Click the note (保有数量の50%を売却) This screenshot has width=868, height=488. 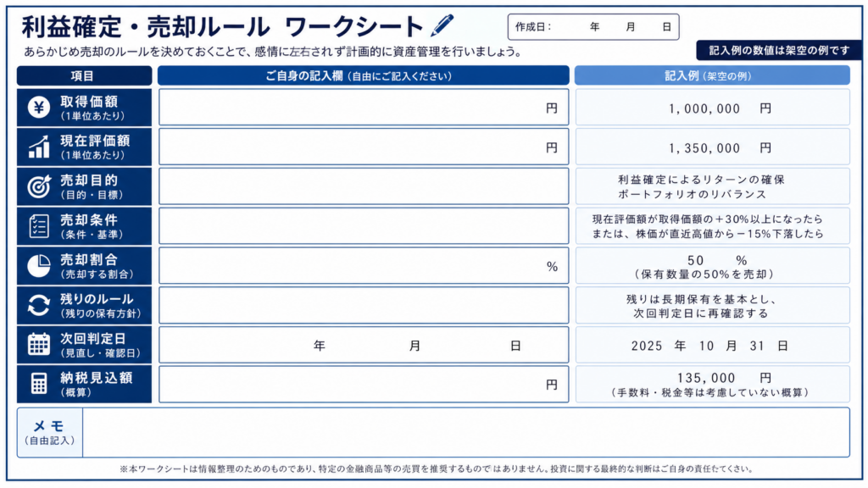tap(704, 274)
